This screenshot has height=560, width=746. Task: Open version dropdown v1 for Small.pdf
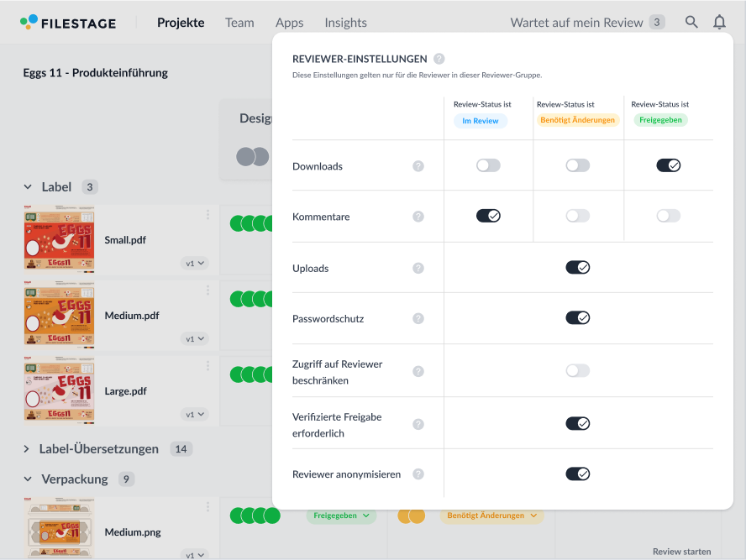[195, 263]
